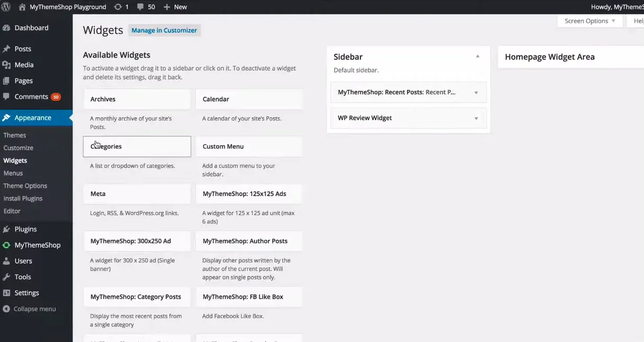This screenshot has height=342, width=644.
Task: Open the updates icon in admin bar
Action: 118,7
